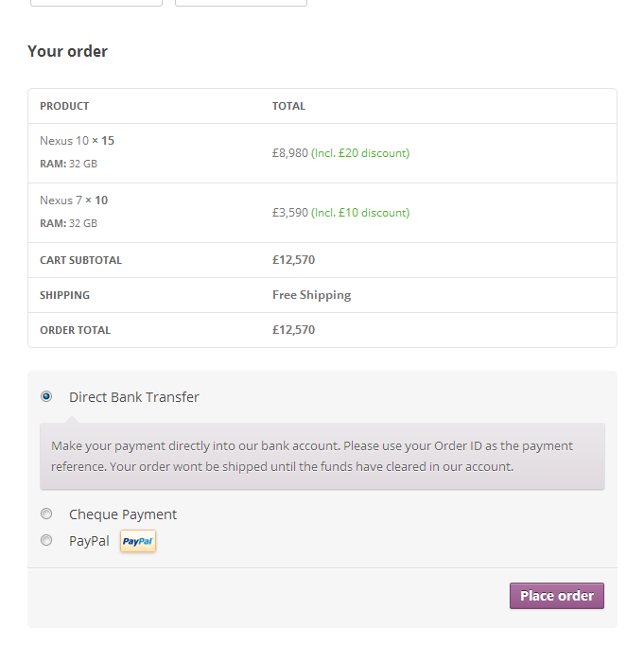Click the PayPal logo icon
The image size is (644, 645).
coord(138,541)
